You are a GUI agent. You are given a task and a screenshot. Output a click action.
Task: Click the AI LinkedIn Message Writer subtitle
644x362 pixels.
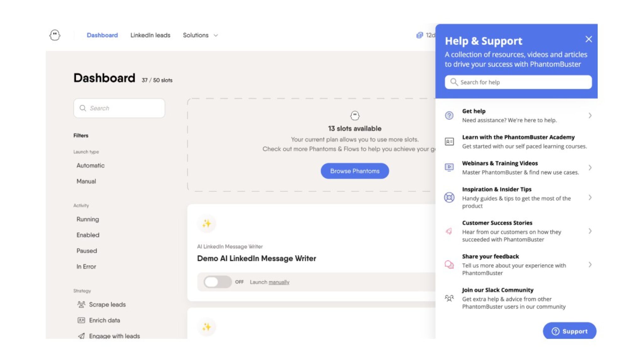pyautogui.click(x=230, y=247)
